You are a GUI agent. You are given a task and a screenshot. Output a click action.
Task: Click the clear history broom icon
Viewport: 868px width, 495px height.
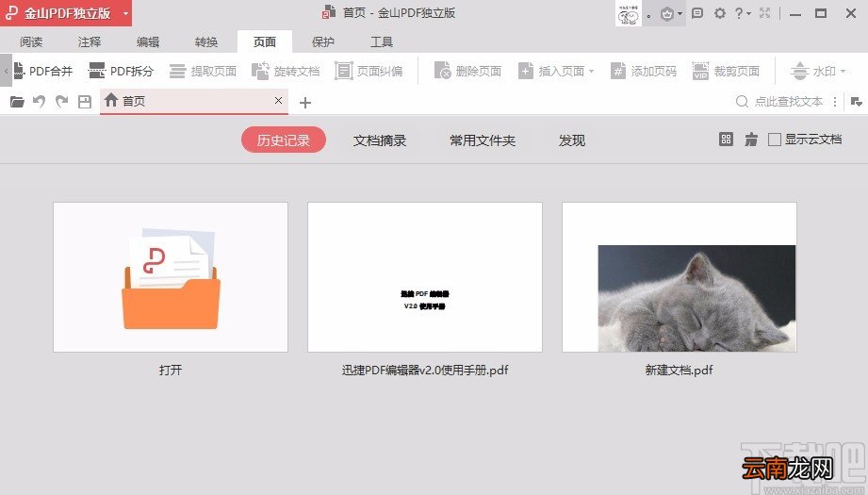click(750, 140)
